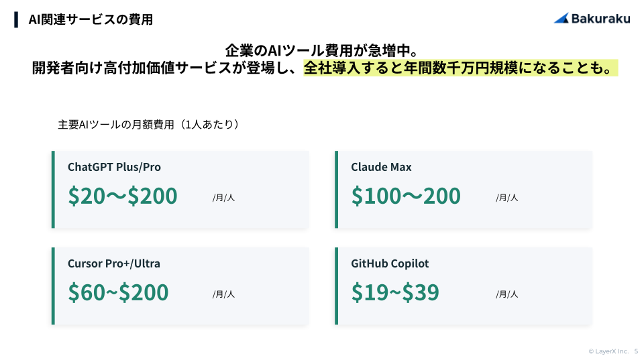The image size is (644, 362).
Task: Click the Bakuraku brand name text
Action: (600, 19)
